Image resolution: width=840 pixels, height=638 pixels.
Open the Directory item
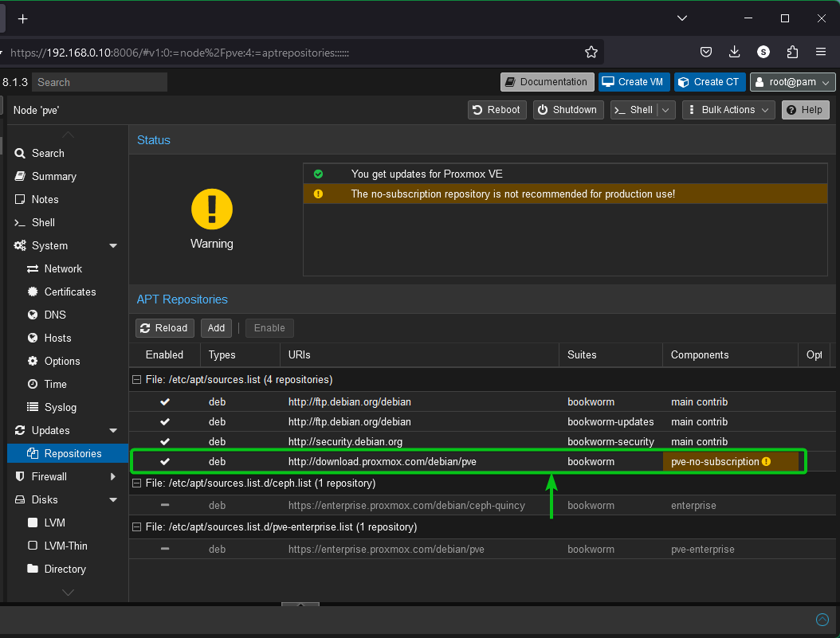point(68,569)
